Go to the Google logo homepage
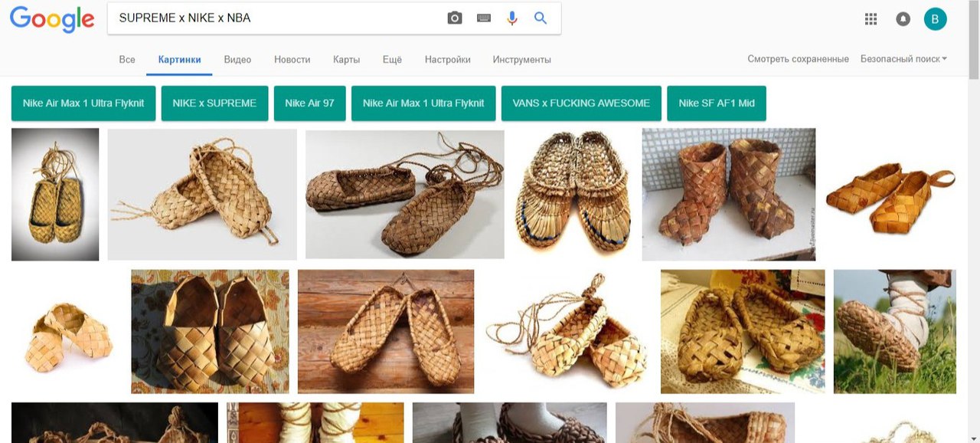Viewport: 980px width, 443px height. (52, 20)
